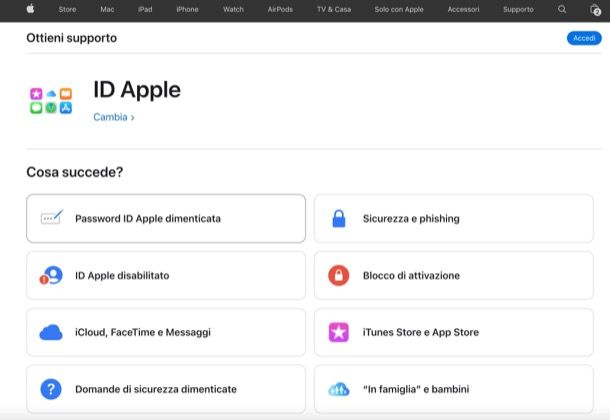Open the Accessori menu
The height and width of the screenshot is (420, 610).
[x=463, y=9]
